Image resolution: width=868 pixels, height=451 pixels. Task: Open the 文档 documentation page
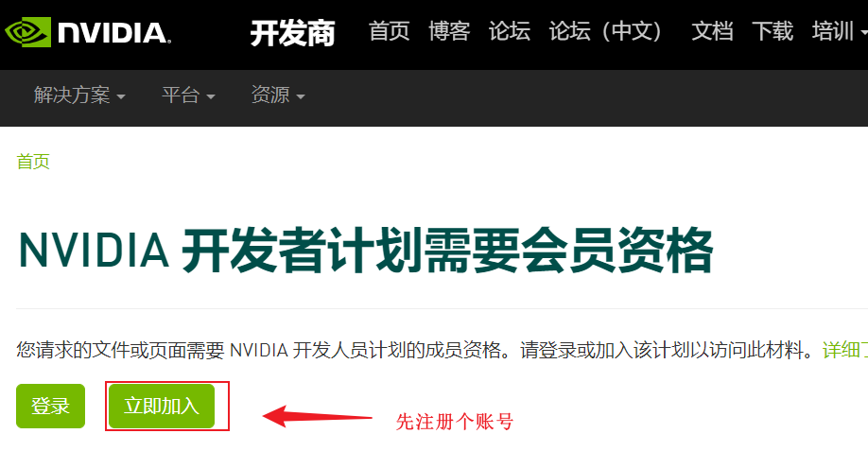[712, 31]
